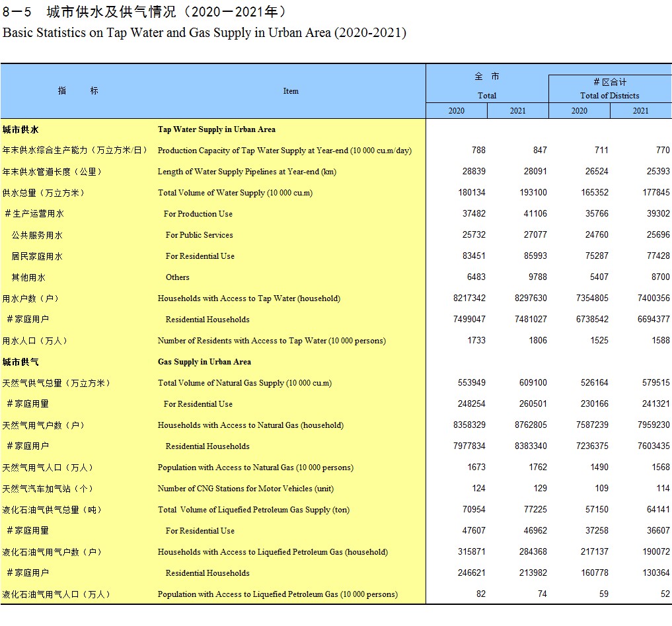Select the value 47607
The width and height of the screenshot is (672, 626).
point(474,530)
